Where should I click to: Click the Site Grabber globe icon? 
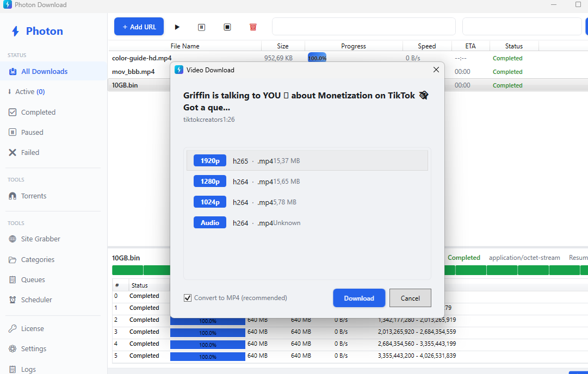pos(13,239)
